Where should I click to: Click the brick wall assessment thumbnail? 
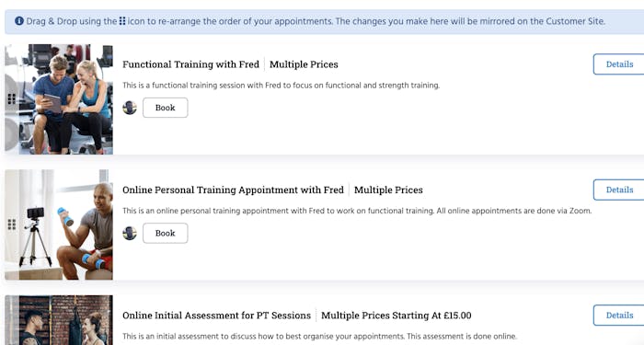coord(59,320)
